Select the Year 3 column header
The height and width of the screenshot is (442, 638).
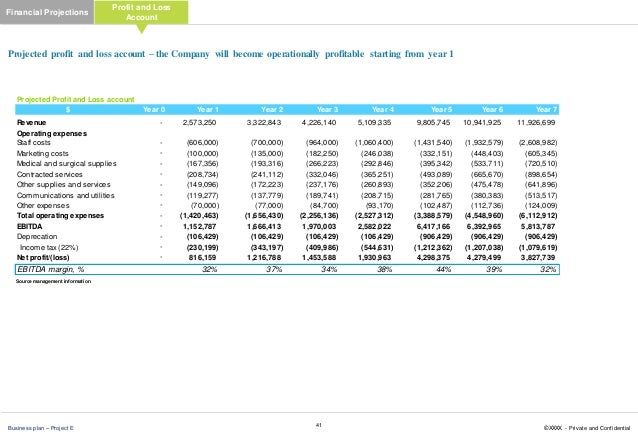click(x=328, y=109)
